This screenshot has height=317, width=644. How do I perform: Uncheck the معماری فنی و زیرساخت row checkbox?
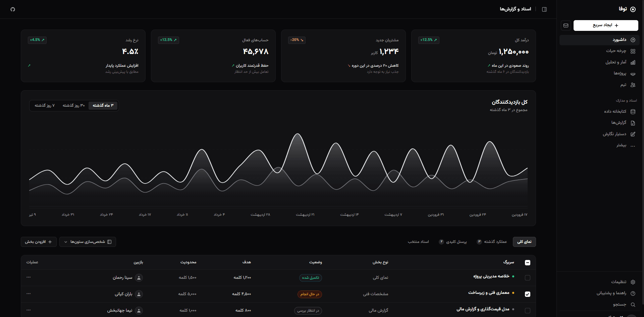point(528,294)
